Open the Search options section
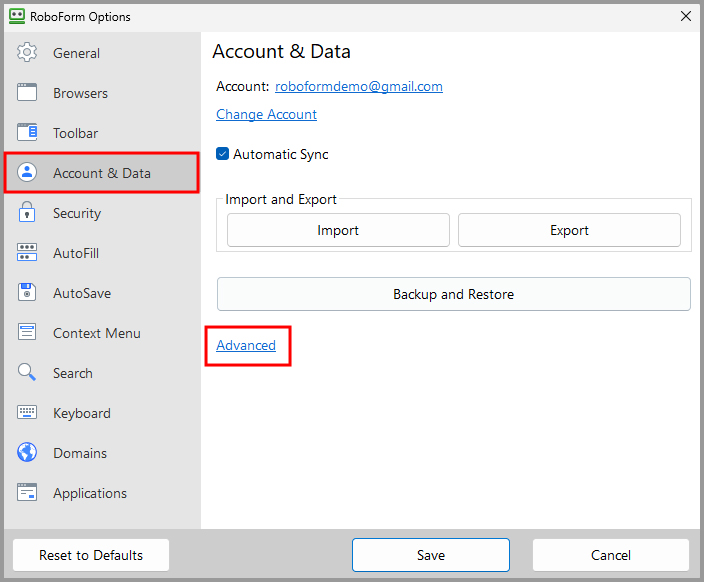Image resolution: width=704 pixels, height=582 pixels. point(103,373)
